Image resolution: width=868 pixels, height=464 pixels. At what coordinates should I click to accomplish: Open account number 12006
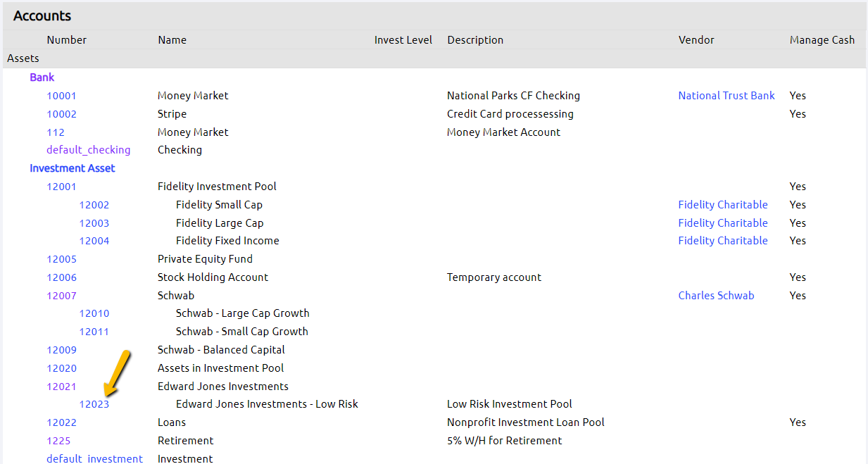coord(61,277)
